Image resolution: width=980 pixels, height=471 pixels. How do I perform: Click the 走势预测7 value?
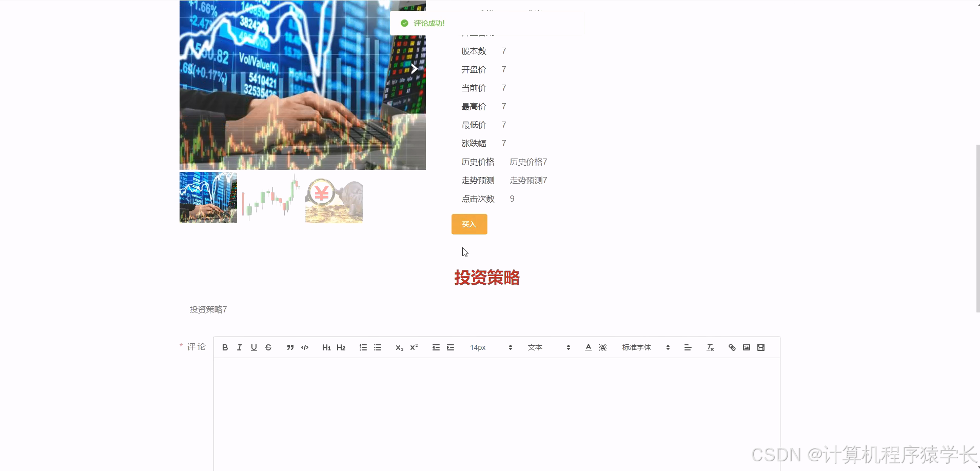[528, 180]
